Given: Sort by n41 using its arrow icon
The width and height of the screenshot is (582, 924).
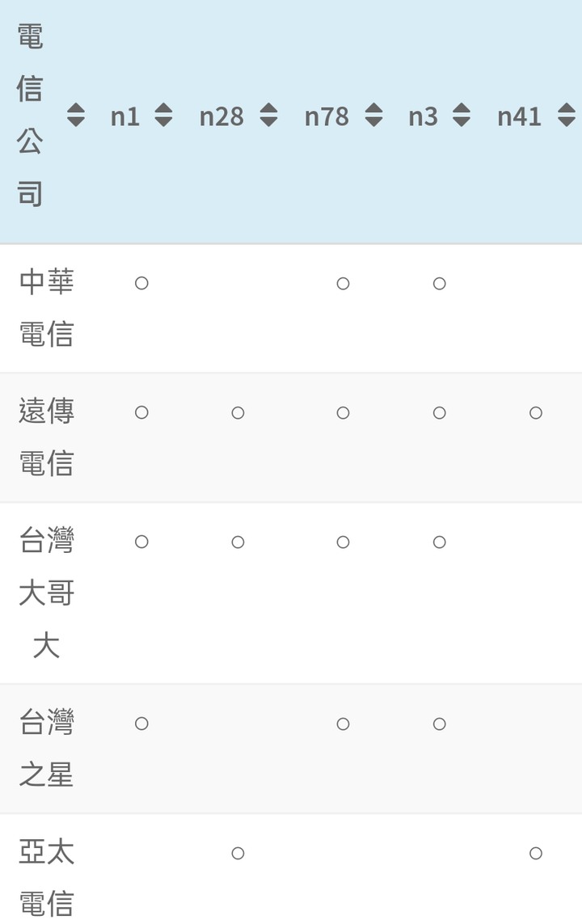Looking at the screenshot, I should coord(566,116).
